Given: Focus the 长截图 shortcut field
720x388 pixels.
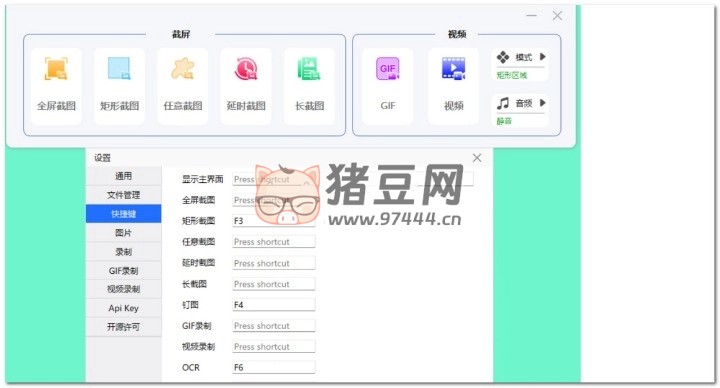Looking at the screenshot, I should click(x=274, y=284).
